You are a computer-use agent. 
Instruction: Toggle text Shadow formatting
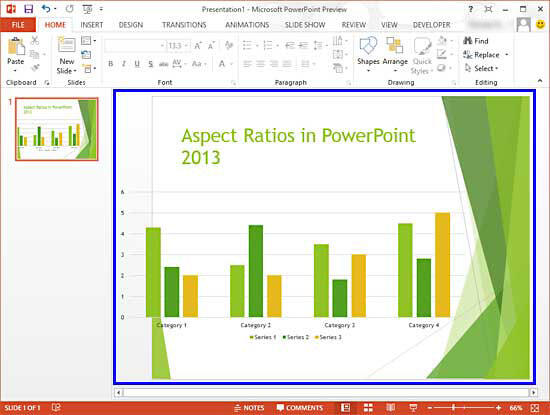[x=150, y=64]
